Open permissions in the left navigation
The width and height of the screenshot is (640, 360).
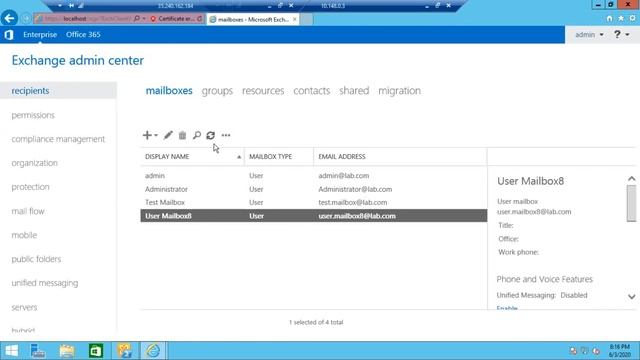click(x=33, y=115)
